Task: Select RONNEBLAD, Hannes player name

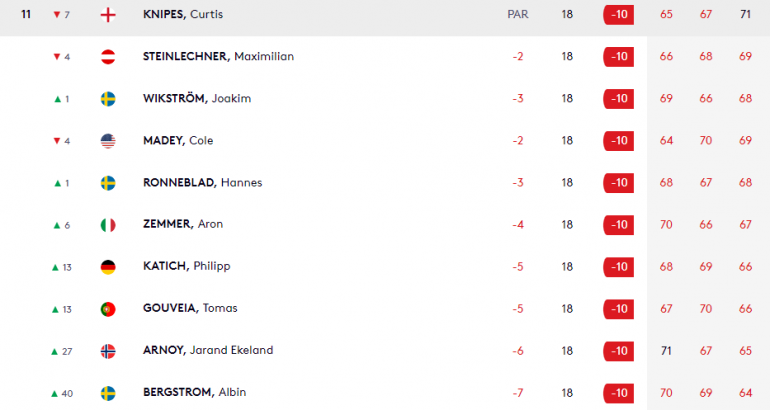Action: pyautogui.click(x=202, y=183)
